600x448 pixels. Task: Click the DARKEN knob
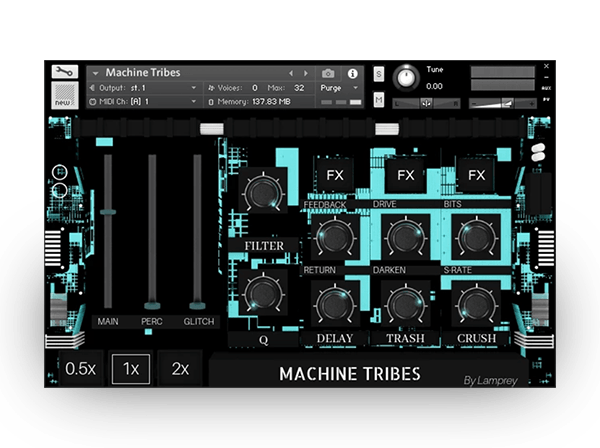[x=406, y=304]
